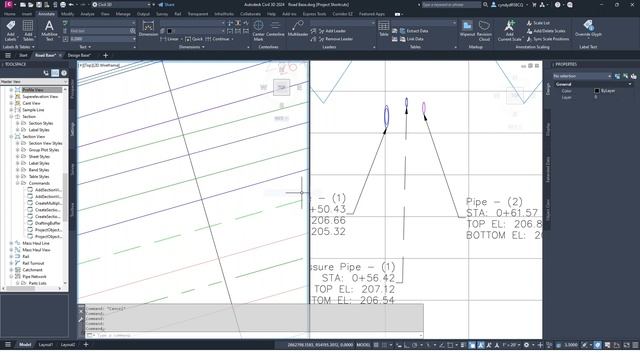Toggle the workspace switching gear in status bar

527,345
